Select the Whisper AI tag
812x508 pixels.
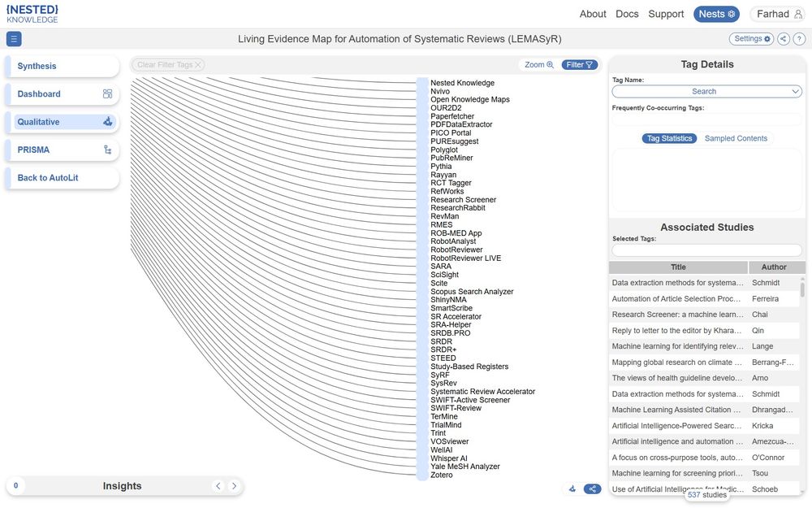tap(448, 458)
